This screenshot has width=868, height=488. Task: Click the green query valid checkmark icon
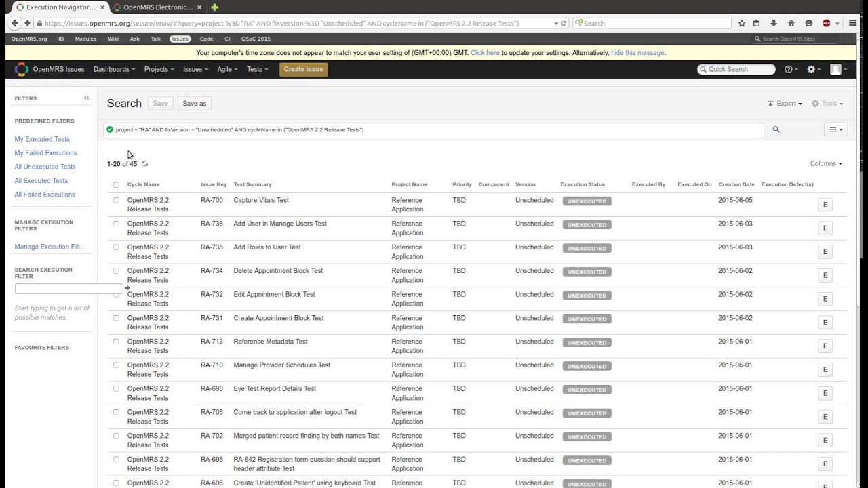tap(110, 129)
